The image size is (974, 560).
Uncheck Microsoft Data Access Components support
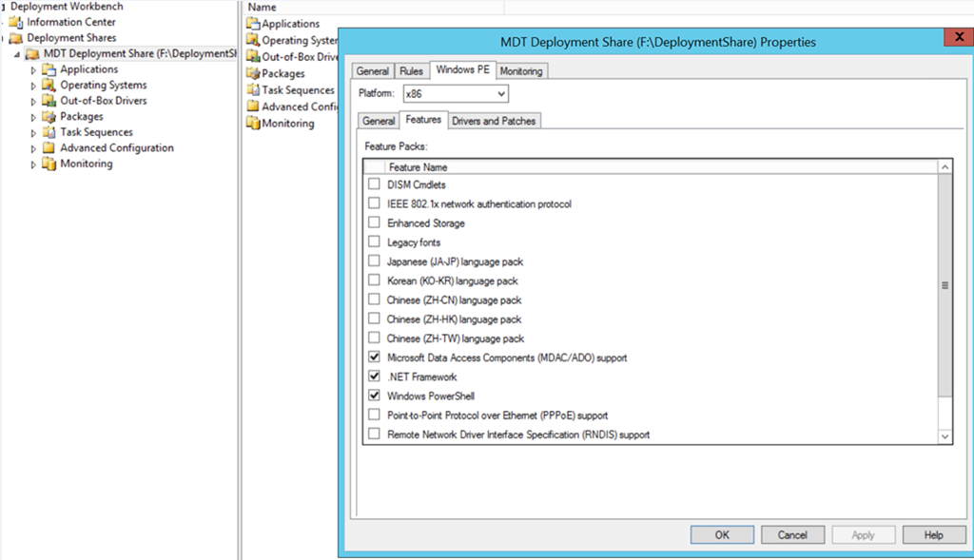point(374,357)
